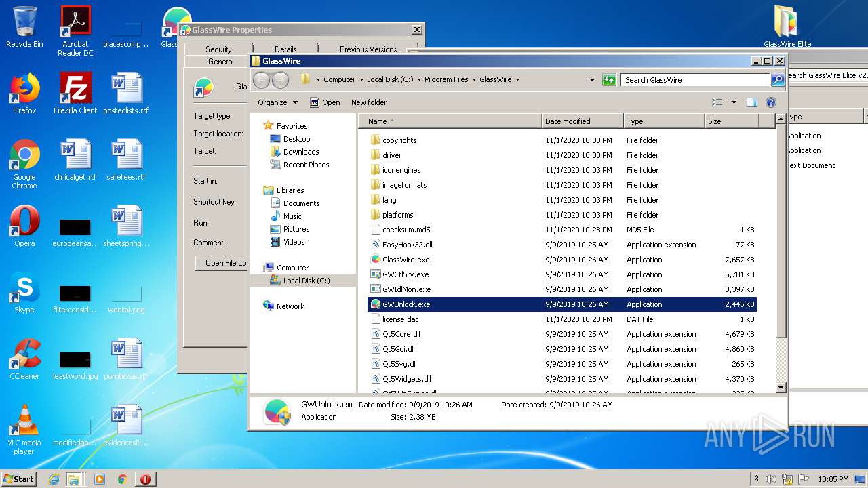Click the Open toolbar button

pos(325,102)
